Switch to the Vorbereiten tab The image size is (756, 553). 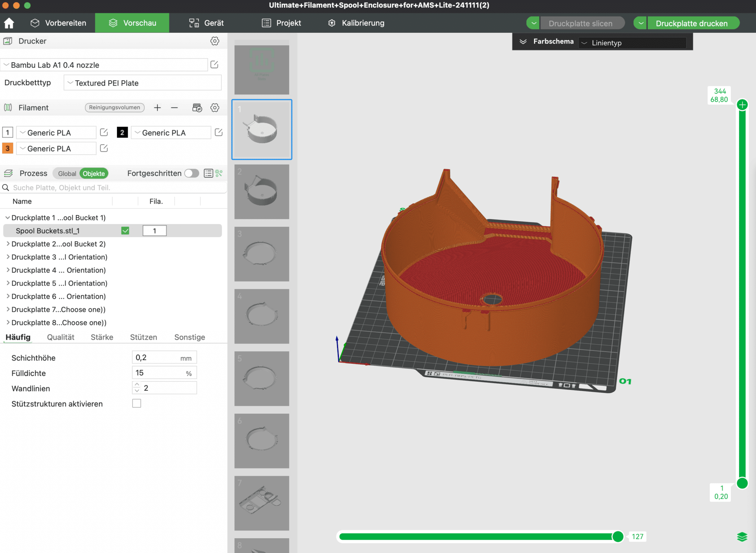click(58, 23)
